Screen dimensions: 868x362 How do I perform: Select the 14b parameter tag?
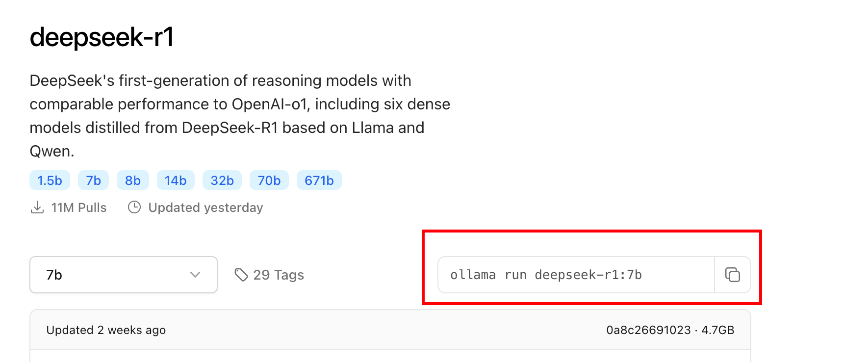175,180
